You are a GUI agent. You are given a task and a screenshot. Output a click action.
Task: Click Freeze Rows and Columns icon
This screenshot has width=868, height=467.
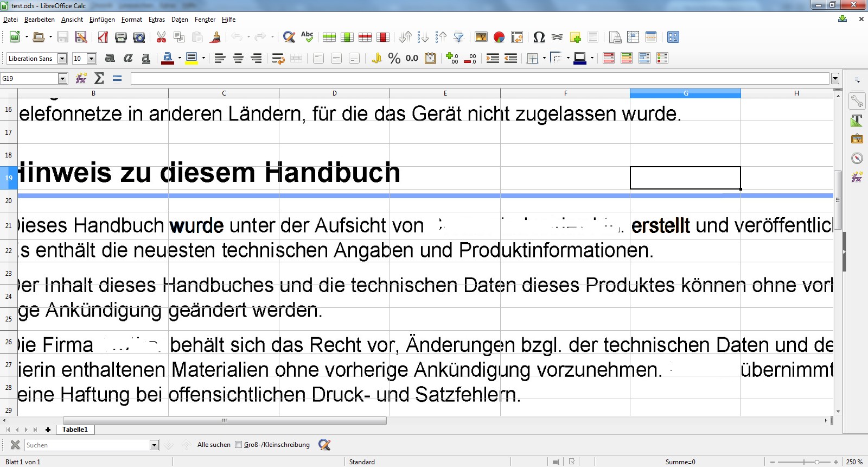(633, 37)
